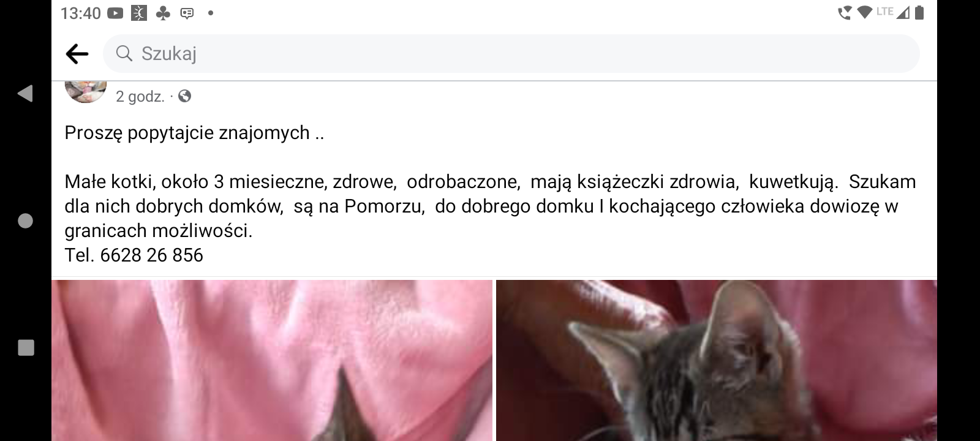Tap the 13:40 clock in status bar
Viewport: 980px width, 441px height.
80,13
